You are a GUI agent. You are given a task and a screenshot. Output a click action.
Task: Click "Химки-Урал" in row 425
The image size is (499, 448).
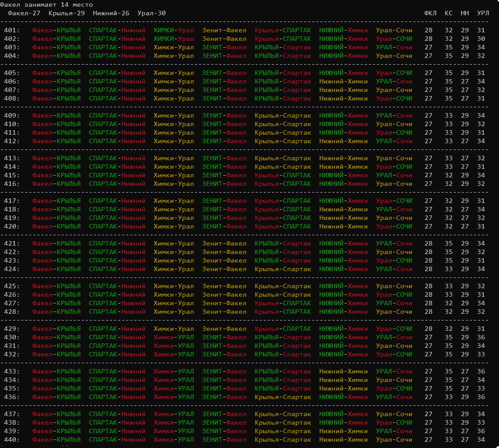pyautogui.click(x=174, y=286)
